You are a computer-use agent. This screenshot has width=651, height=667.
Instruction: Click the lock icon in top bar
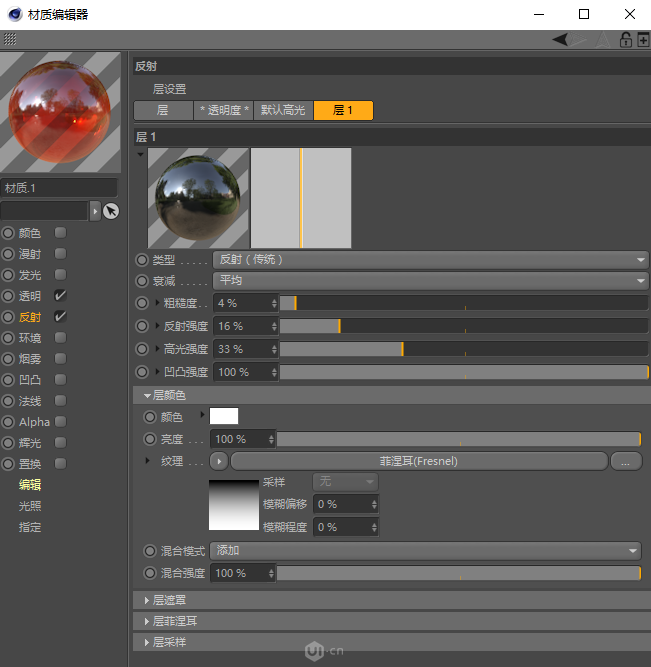pyautogui.click(x=626, y=40)
